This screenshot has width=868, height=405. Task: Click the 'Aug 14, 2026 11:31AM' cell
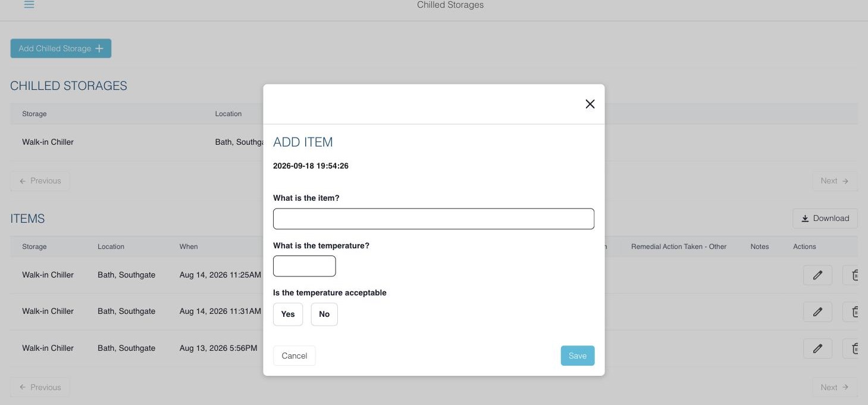[220, 311]
